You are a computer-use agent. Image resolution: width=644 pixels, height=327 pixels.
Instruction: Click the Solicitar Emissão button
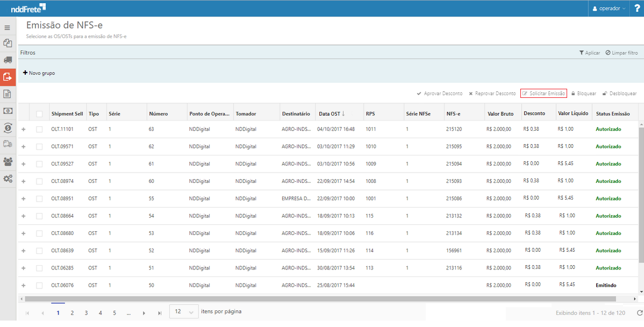tap(543, 94)
